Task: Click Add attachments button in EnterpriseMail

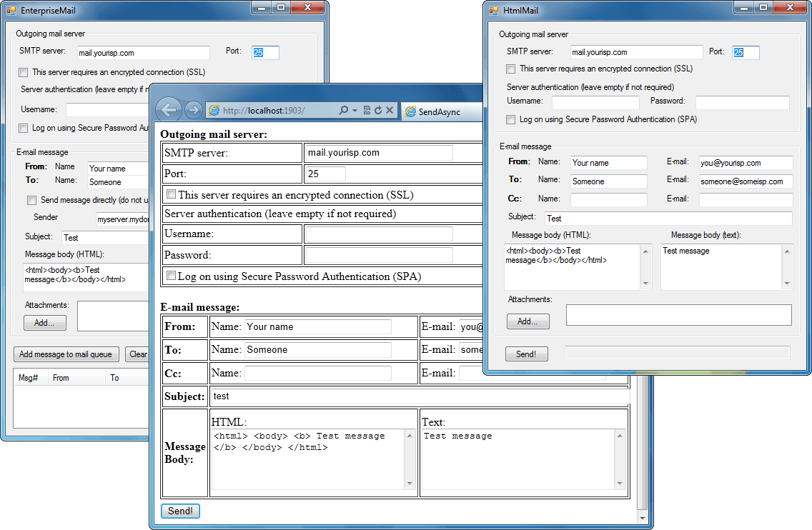Action: 45,323
